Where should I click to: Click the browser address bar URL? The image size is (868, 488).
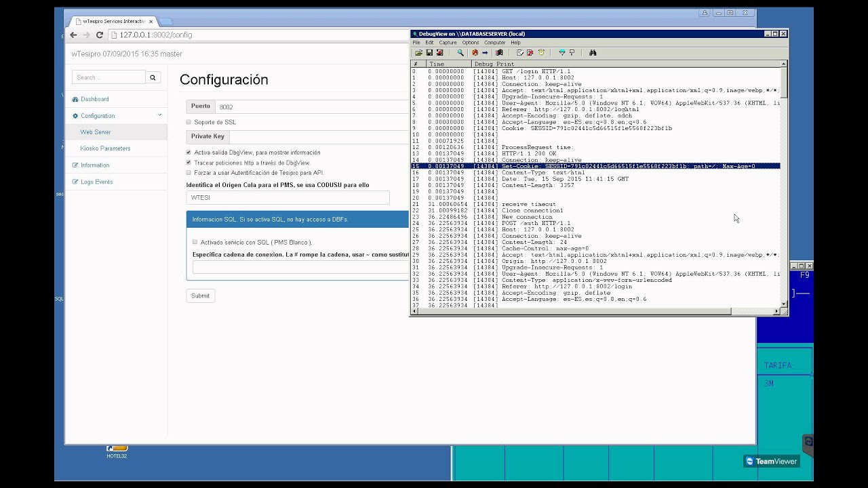(156, 35)
